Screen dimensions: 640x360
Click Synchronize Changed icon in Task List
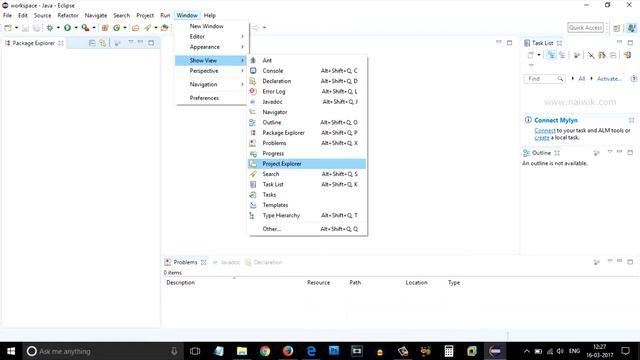tap(602, 55)
